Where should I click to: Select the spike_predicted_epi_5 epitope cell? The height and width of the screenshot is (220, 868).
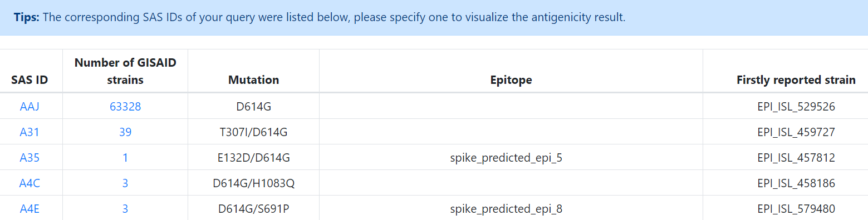(506, 158)
